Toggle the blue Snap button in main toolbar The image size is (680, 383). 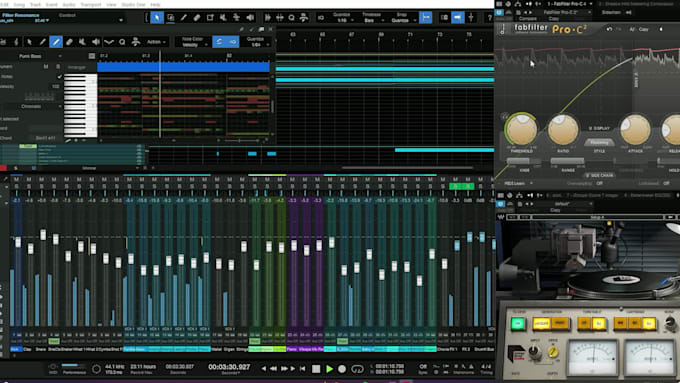[426, 18]
